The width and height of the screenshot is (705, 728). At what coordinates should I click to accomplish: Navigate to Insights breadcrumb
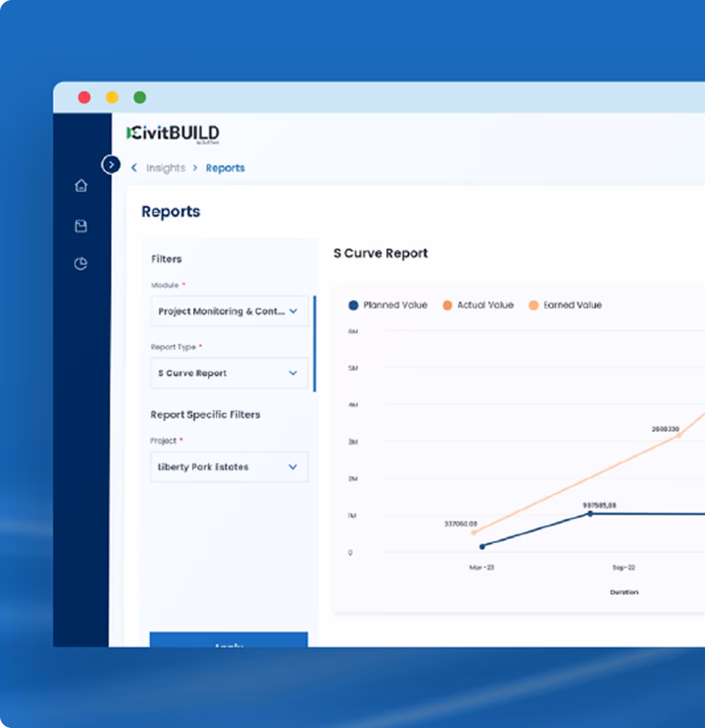(x=166, y=168)
